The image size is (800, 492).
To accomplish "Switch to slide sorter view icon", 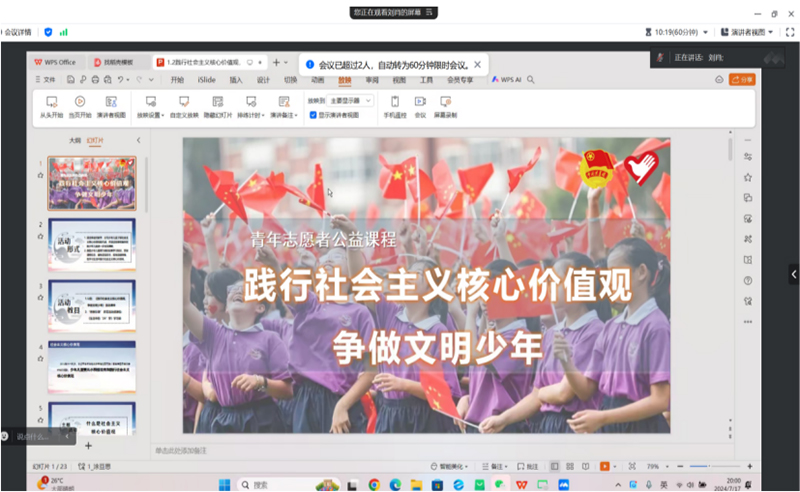I will coord(570,466).
